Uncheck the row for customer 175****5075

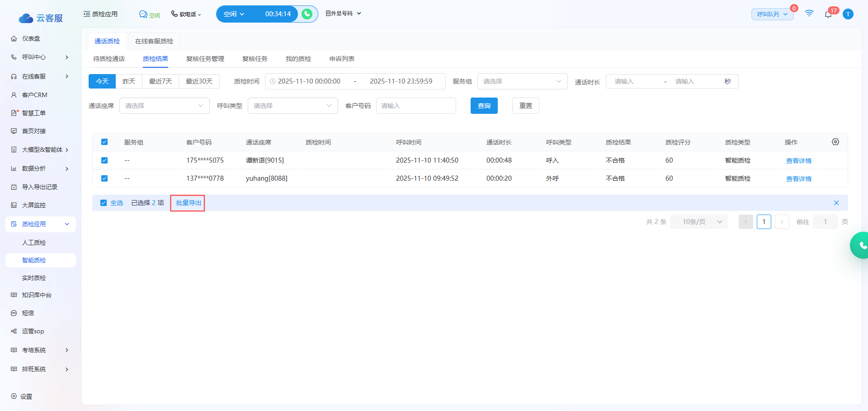tap(104, 160)
